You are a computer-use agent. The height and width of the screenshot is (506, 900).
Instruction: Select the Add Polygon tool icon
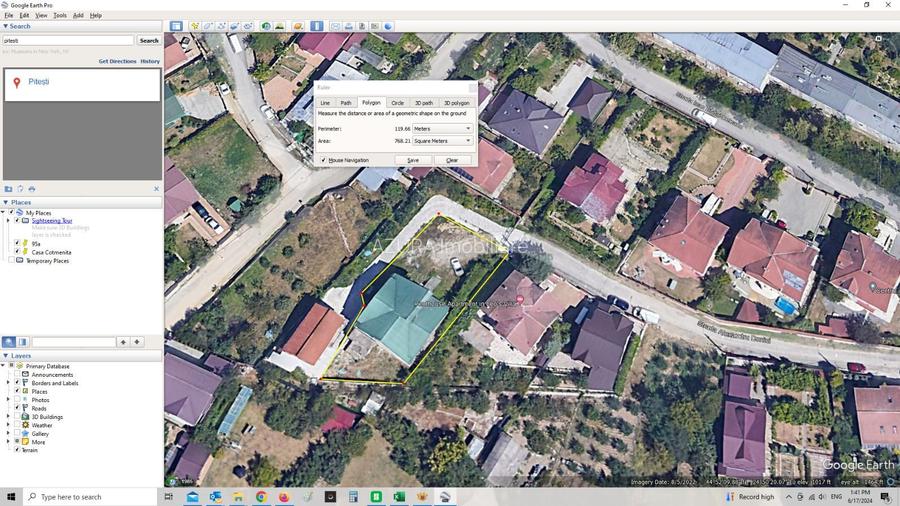click(209, 26)
